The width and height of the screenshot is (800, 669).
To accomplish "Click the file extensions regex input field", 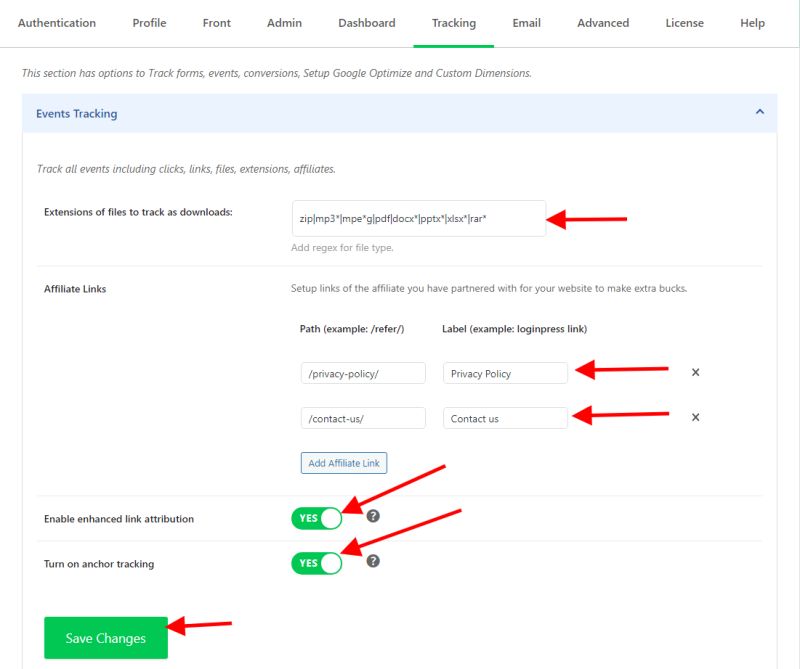I will 416,217.
